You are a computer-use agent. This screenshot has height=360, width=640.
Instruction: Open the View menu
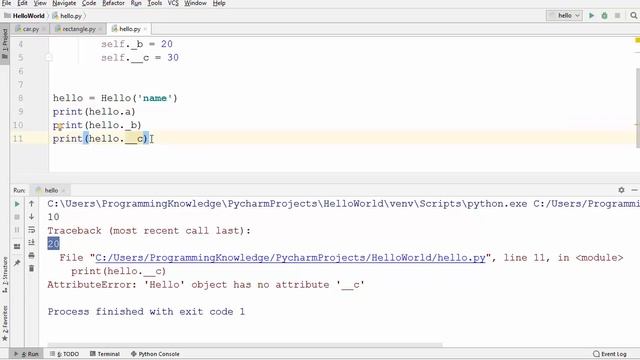click(x=40, y=3)
